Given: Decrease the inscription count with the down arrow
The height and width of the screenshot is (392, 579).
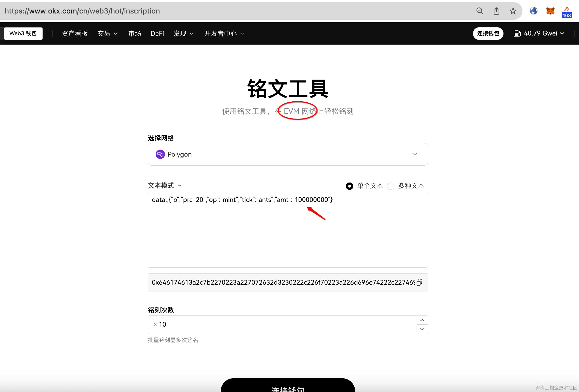Looking at the screenshot, I should (x=422, y=329).
